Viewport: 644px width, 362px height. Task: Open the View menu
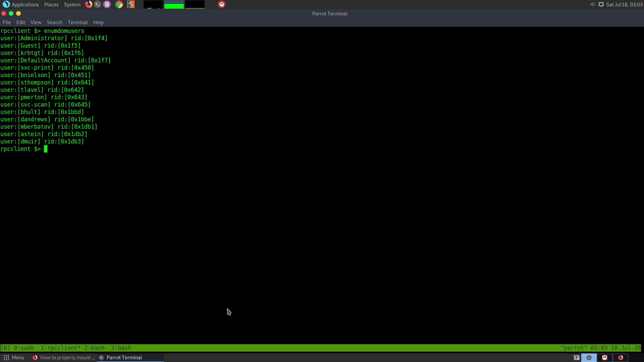[x=36, y=22]
